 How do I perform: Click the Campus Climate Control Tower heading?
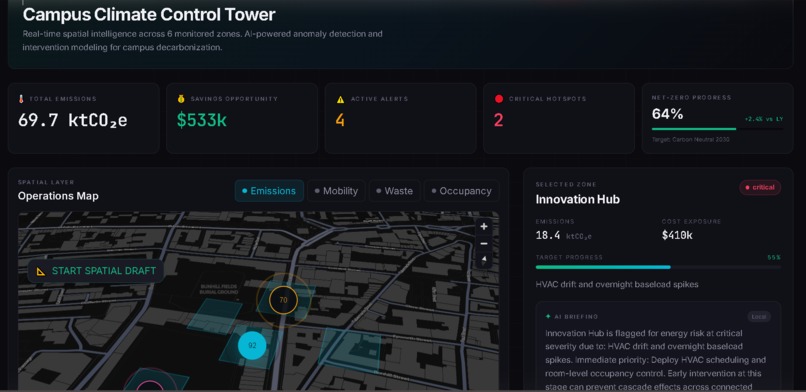(x=149, y=14)
